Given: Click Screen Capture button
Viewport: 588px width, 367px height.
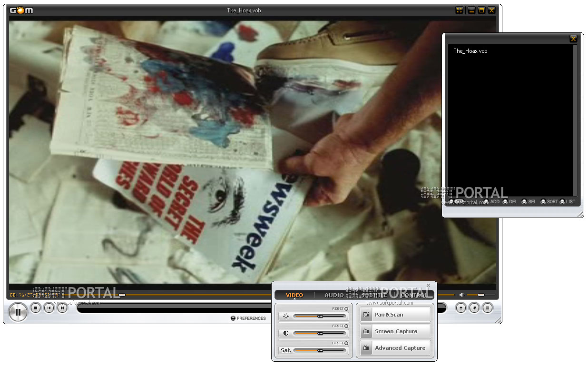Looking at the screenshot, I should tap(395, 331).
